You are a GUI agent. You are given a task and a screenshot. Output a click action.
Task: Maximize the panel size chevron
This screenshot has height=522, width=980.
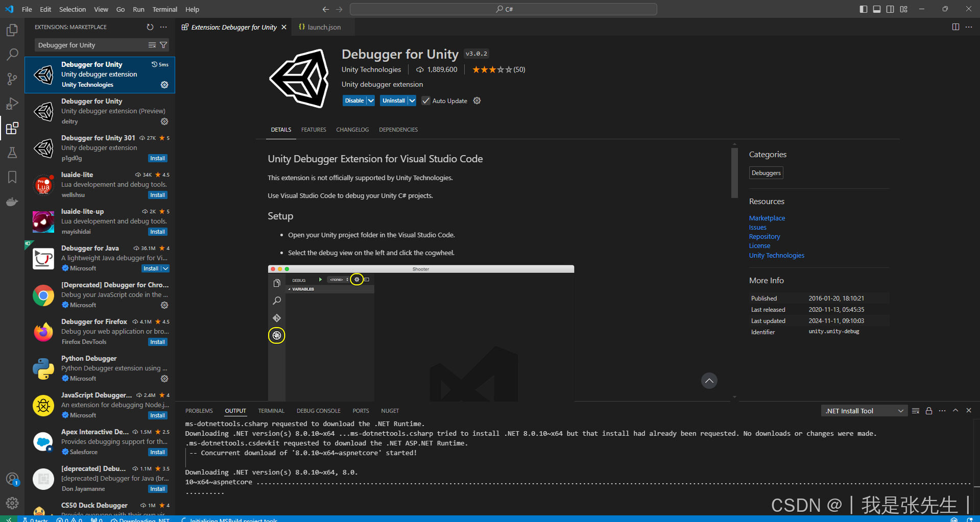[x=955, y=411]
